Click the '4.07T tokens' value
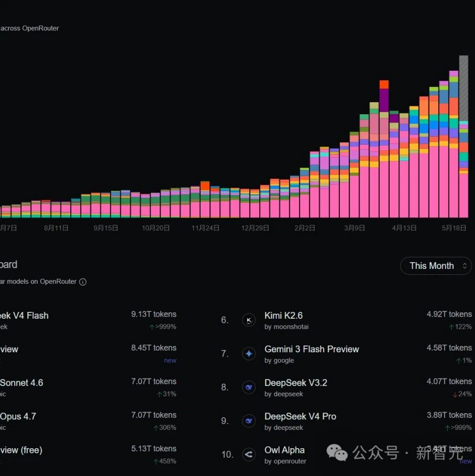Viewport: 475px width, 476px height. pyautogui.click(x=449, y=382)
